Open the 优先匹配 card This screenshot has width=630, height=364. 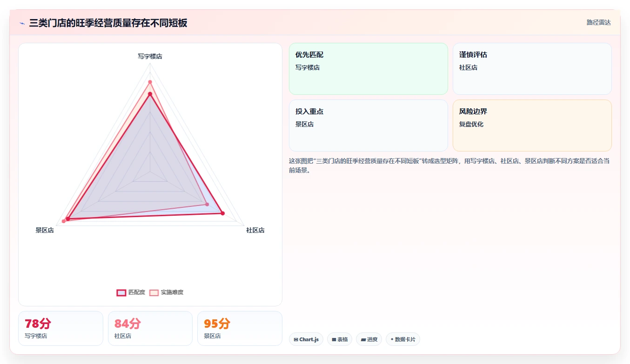[369, 69]
